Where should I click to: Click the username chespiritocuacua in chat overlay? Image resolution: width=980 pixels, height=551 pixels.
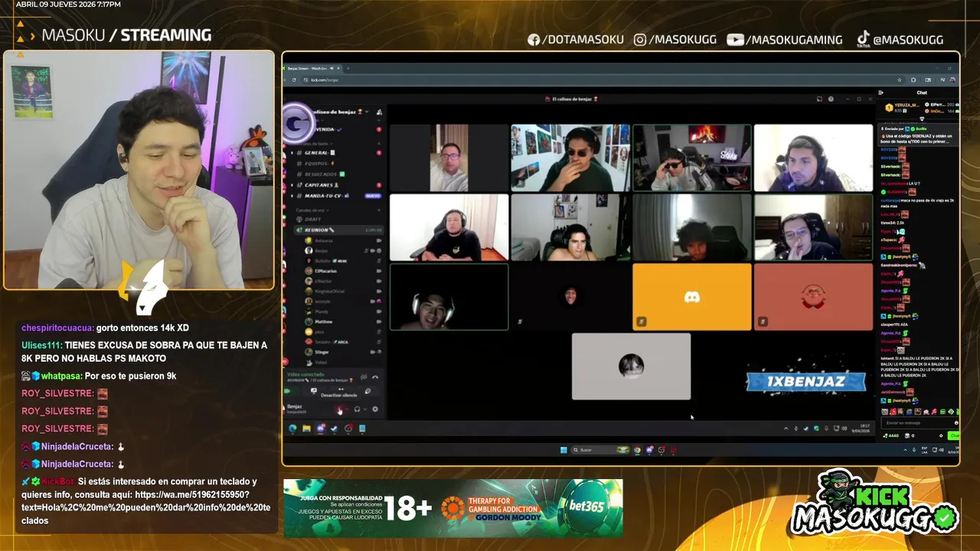coord(57,328)
